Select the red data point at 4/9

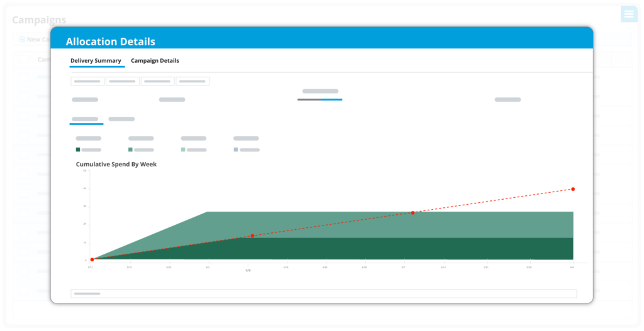click(252, 236)
